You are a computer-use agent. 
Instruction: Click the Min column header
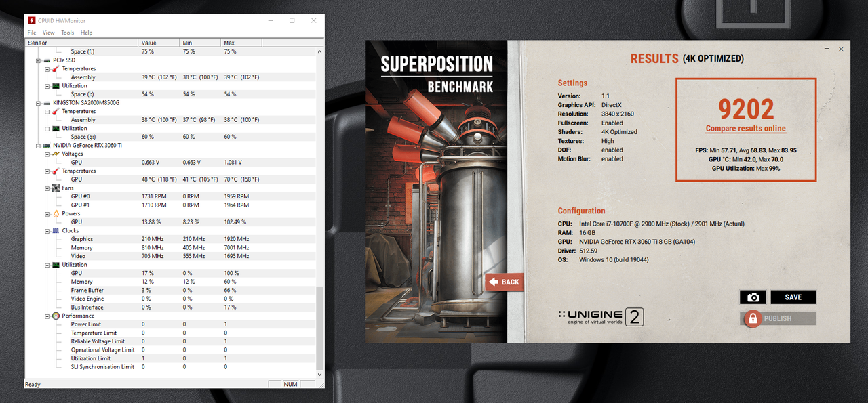point(201,43)
